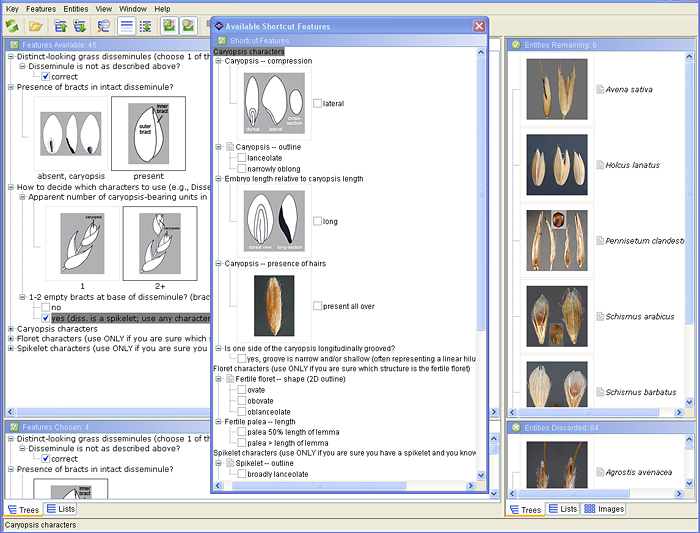Click the Entities Discarded panel header icon
This screenshot has height=533, width=700.
pos(516,427)
